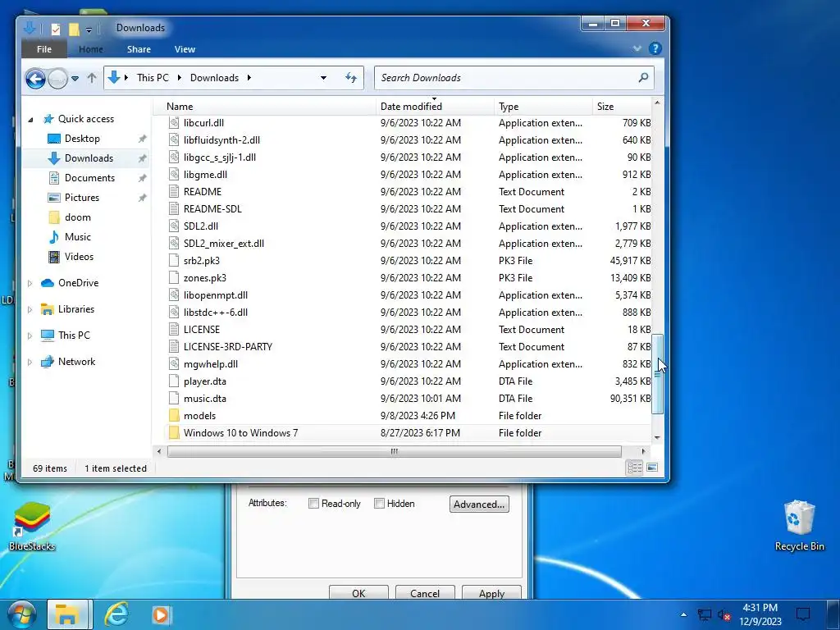
Task: Sort by the Type column header
Action: [x=543, y=107]
